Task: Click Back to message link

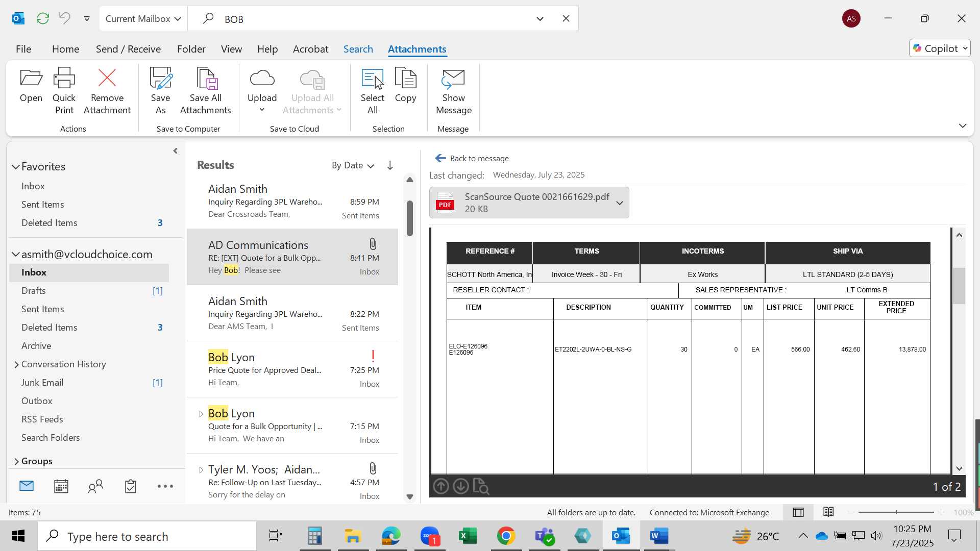Action: pyautogui.click(x=472, y=159)
